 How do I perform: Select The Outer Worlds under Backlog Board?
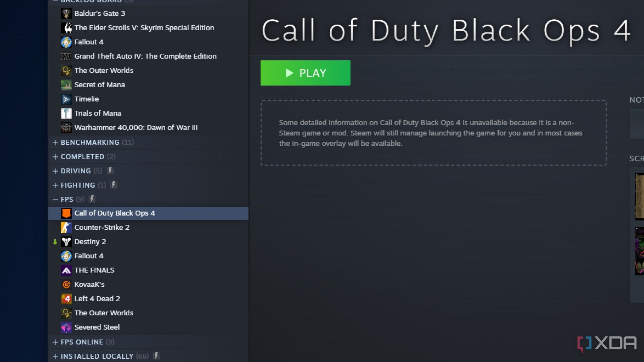pyautogui.click(x=148, y=70)
